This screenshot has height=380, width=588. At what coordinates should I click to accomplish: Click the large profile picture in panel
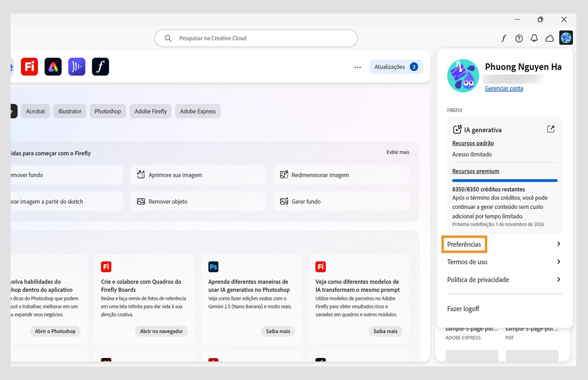(463, 76)
